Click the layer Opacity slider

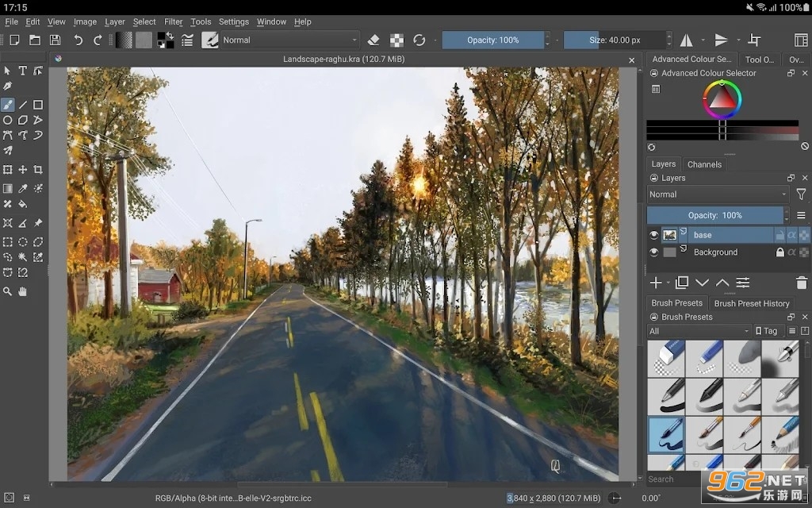tap(714, 215)
